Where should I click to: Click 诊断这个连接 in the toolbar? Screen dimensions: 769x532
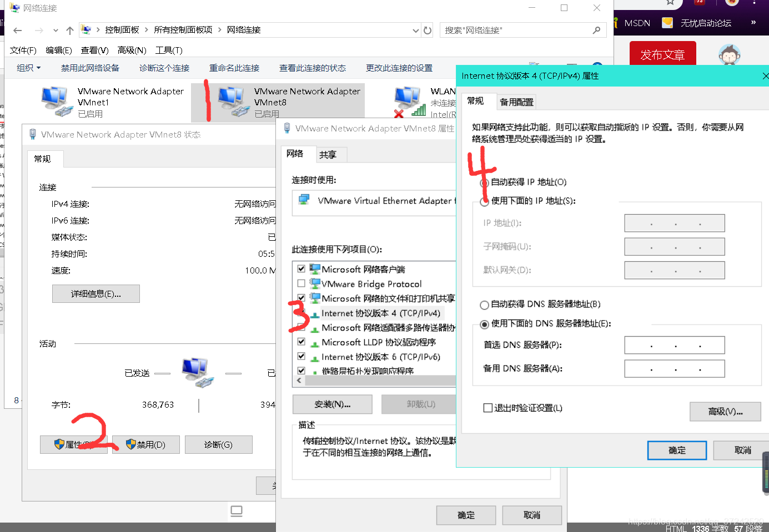coord(164,68)
